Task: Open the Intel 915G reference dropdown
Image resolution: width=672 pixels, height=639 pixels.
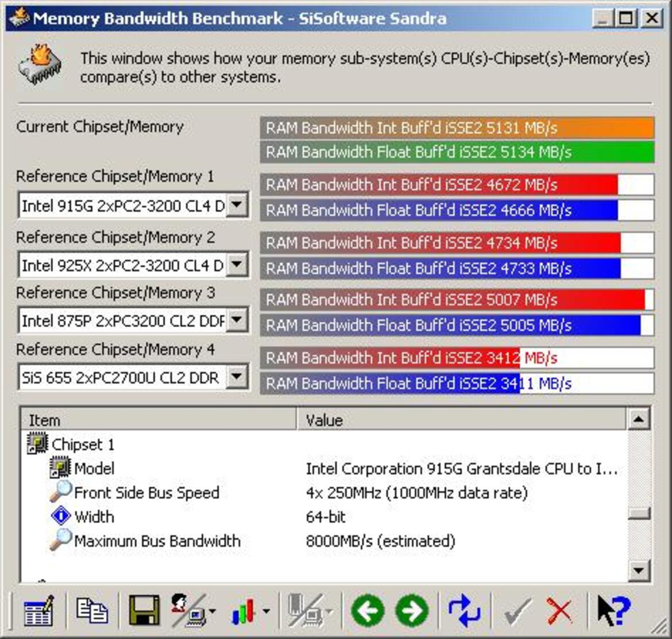Action: [237, 206]
